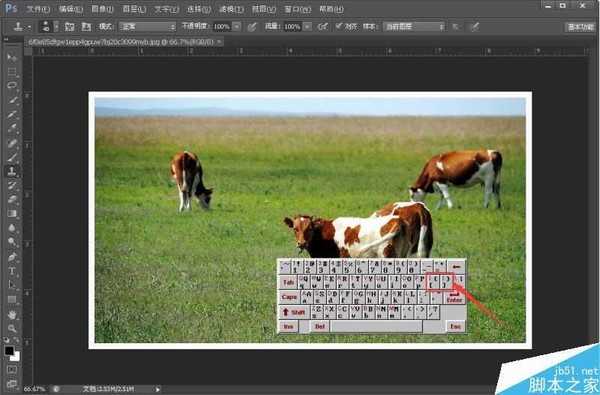The image size is (600, 395).
Task: Select the Rectangle shape tool
Action: (12, 299)
